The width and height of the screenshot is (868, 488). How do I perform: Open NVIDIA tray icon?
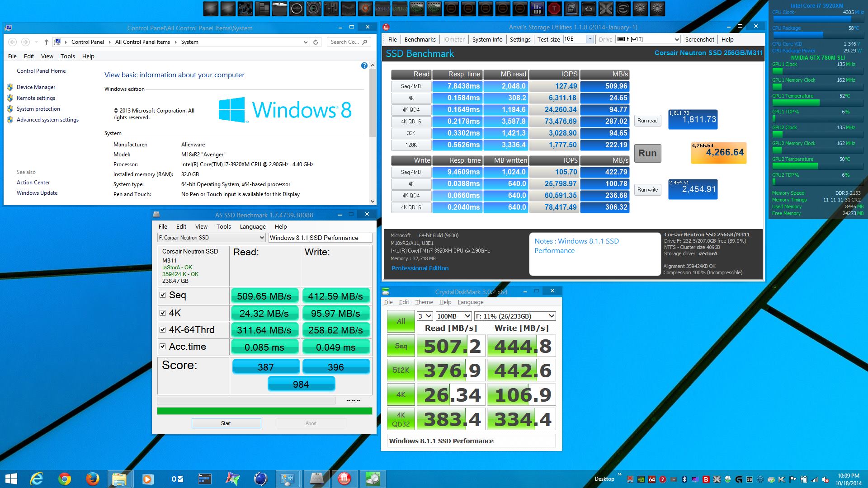pos(641,479)
